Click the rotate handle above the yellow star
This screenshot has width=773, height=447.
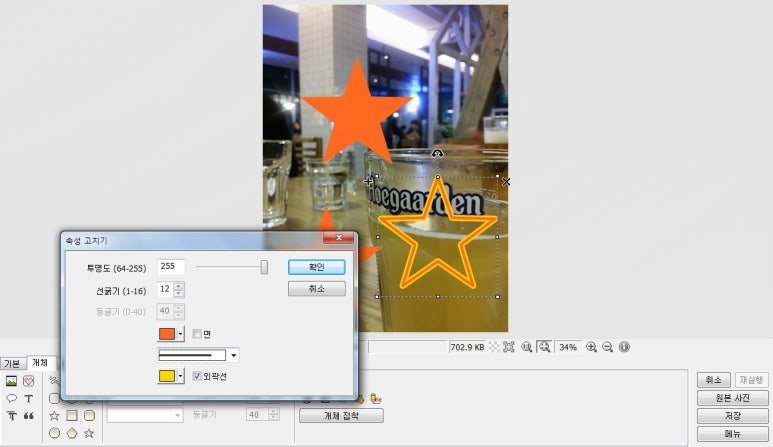click(x=437, y=154)
